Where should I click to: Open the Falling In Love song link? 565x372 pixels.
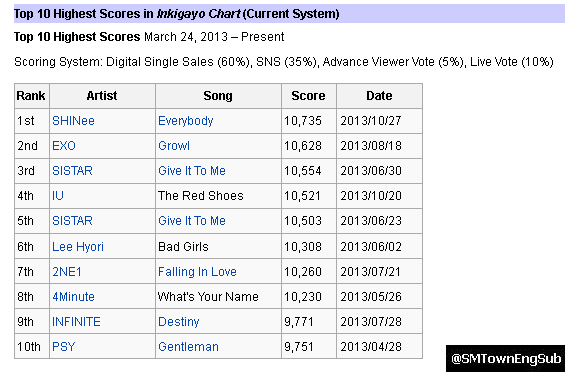click(x=197, y=271)
